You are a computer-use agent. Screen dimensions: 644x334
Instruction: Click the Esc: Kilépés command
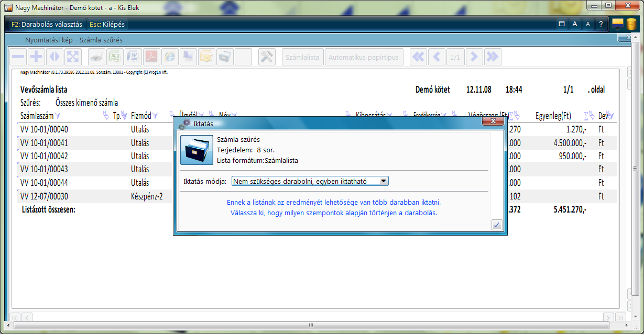click(107, 24)
